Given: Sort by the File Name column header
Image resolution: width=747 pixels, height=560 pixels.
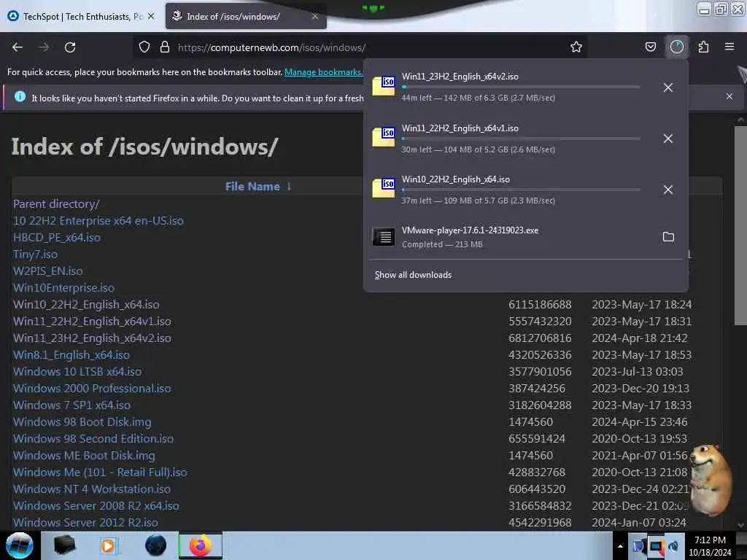Looking at the screenshot, I should (x=252, y=186).
